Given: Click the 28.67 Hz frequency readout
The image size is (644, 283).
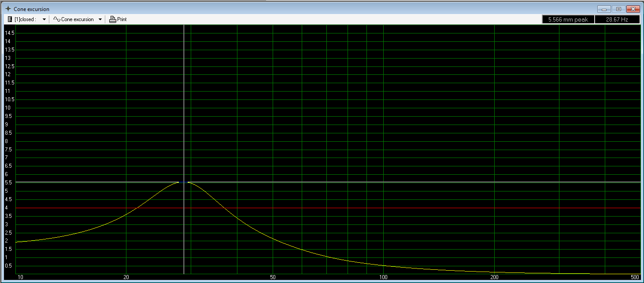Looking at the screenshot, I should 617,19.
